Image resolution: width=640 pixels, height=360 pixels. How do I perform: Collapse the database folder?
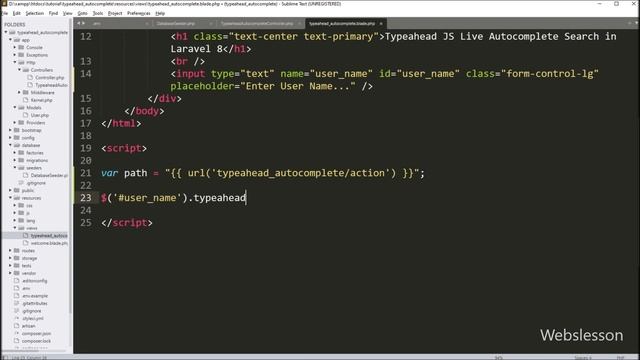click(11, 145)
